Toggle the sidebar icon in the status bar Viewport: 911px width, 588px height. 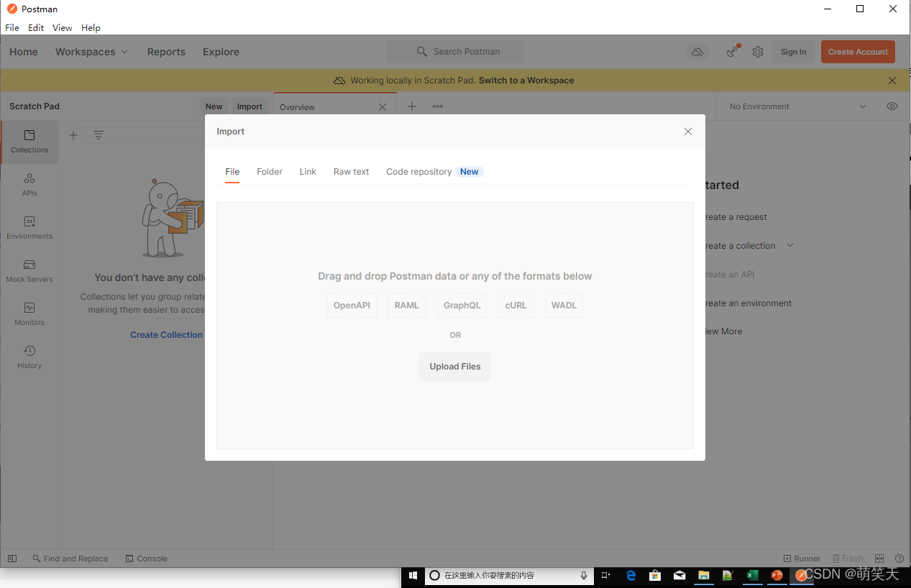click(12, 559)
